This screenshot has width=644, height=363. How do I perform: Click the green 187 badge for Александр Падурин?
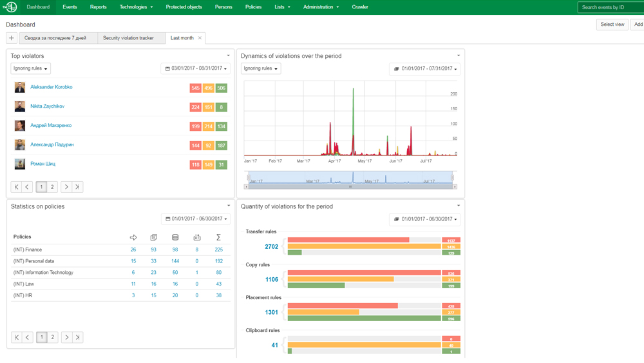tap(222, 146)
